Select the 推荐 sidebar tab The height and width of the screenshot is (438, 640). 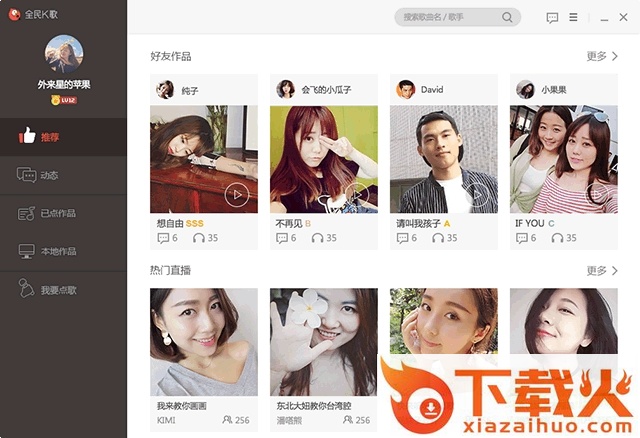pos(63,137)
